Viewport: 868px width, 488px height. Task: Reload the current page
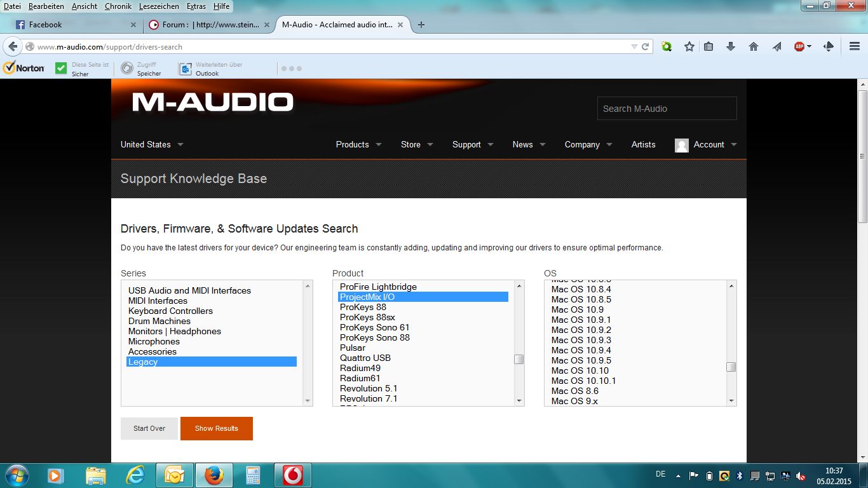646,46
